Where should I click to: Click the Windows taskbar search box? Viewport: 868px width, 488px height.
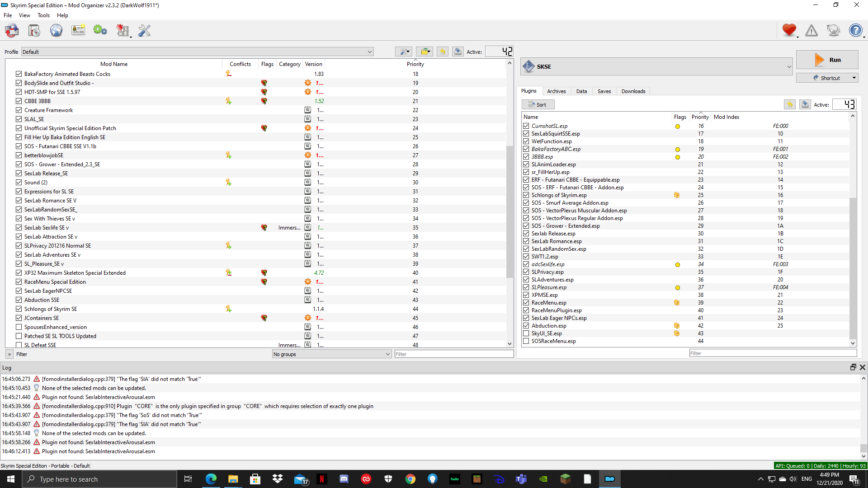pyautogui.click(x=99, y=479)
